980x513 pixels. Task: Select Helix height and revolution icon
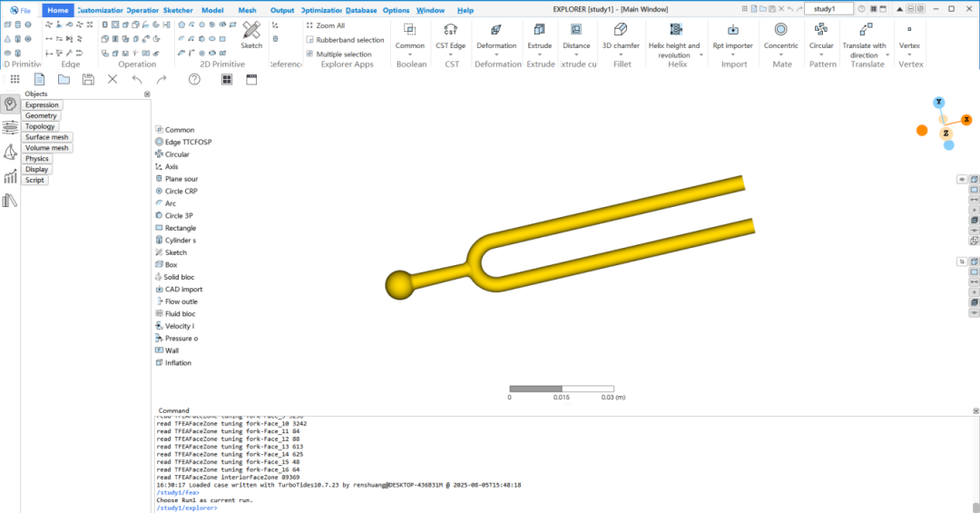tap(676, 29)
